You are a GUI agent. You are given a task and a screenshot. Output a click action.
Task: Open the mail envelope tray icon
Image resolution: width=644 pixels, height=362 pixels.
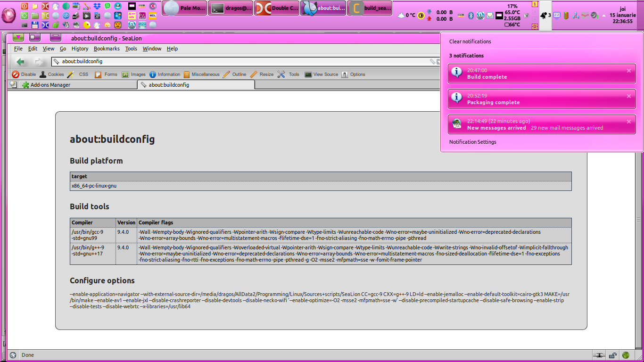[490, 16]
